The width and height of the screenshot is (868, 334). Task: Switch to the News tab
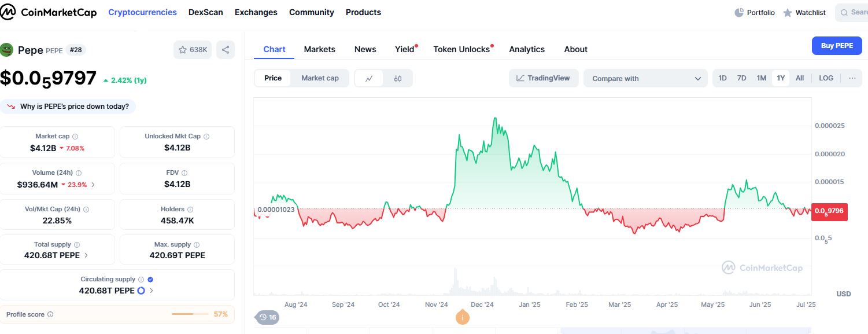coord(365,49)
